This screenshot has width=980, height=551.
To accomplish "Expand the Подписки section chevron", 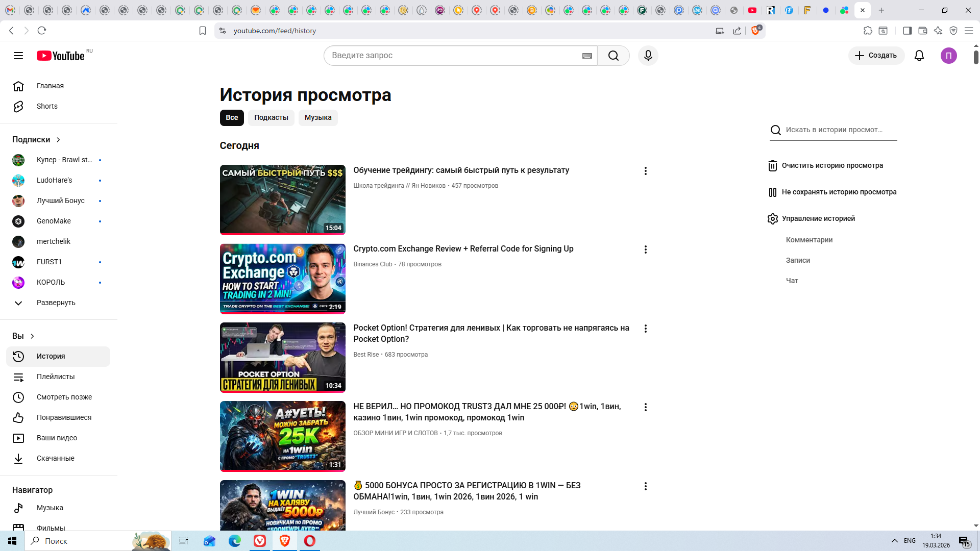I will point(58,140).
